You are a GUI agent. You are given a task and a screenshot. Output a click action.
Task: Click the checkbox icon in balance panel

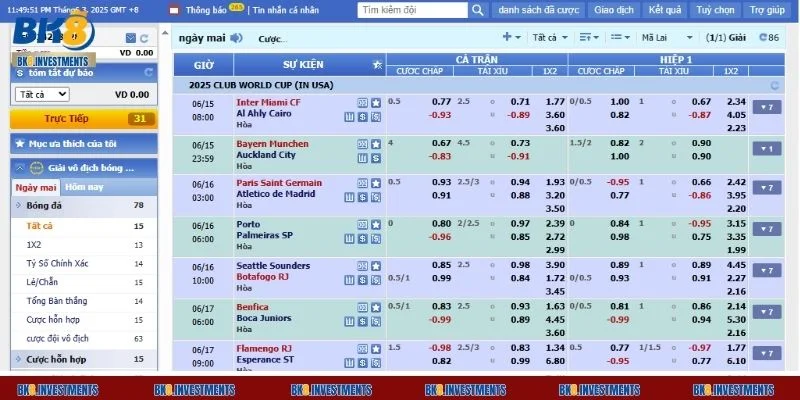[x=131, y=38]
